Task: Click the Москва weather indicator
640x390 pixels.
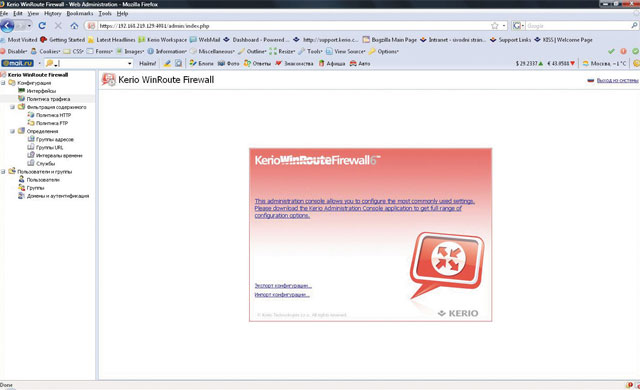Action: click(604, 63)
